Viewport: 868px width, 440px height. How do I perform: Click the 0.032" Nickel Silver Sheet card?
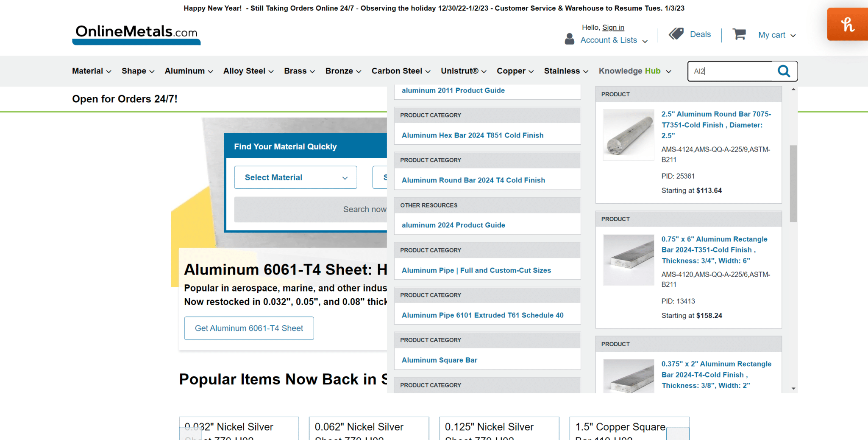pos(239,429)
